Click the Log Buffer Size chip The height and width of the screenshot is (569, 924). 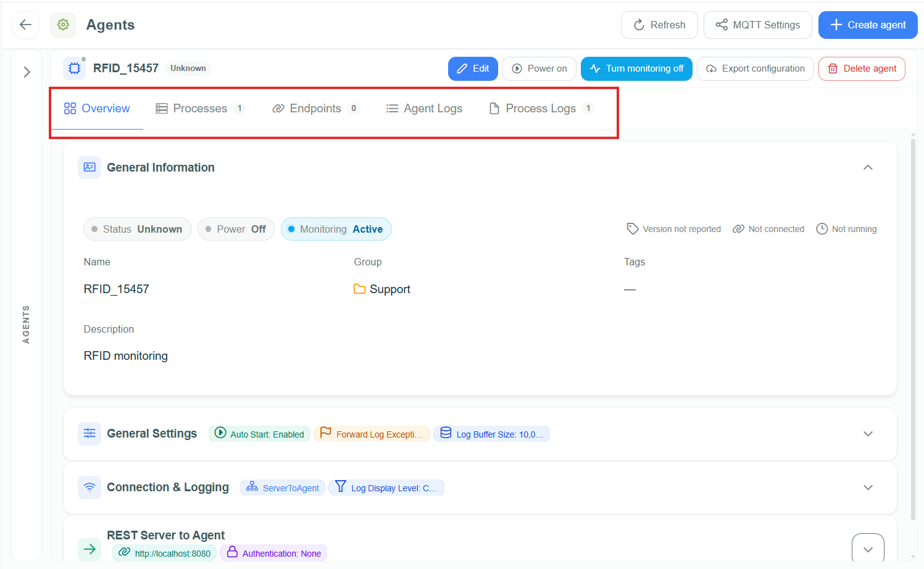pyautogui.click(x=492, y=434)
